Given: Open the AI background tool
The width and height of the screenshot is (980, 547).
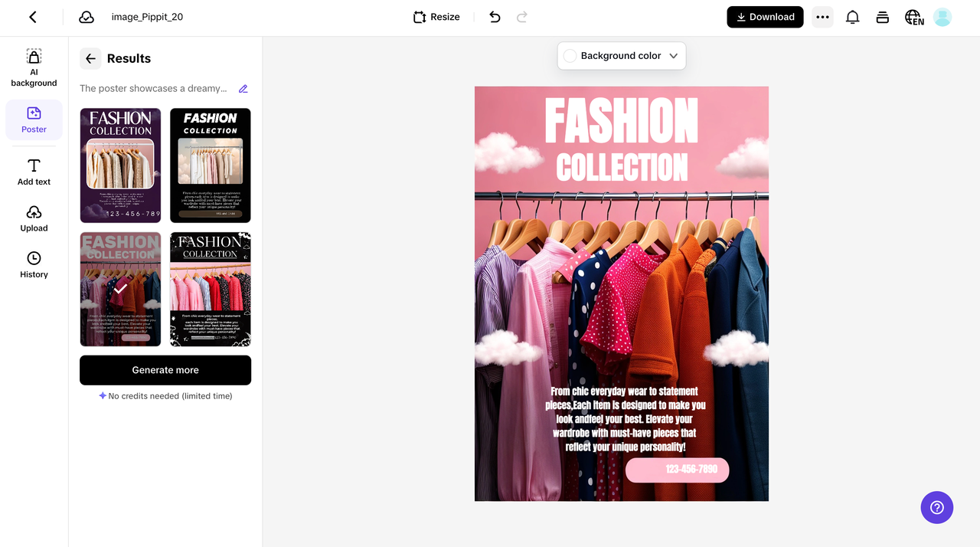Looking at the screenshot, I should 34,68.
